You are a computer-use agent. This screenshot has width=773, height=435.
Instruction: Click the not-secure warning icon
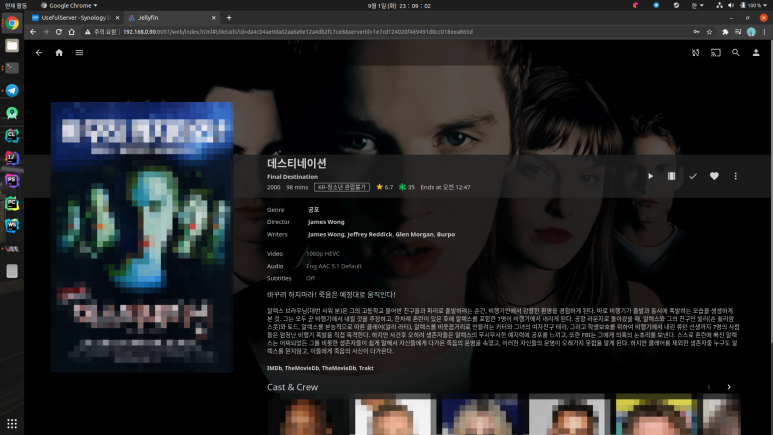point(88,32)
